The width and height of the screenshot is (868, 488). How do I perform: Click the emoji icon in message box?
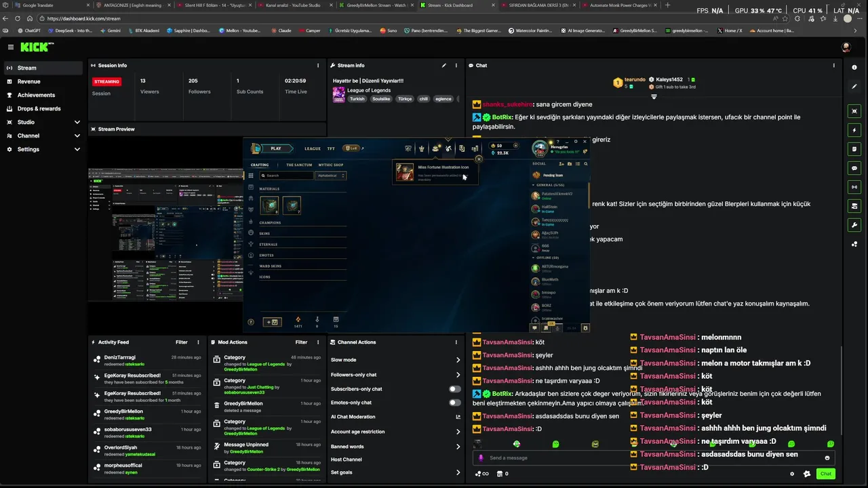pyautogui.click(x=827, y=458)
